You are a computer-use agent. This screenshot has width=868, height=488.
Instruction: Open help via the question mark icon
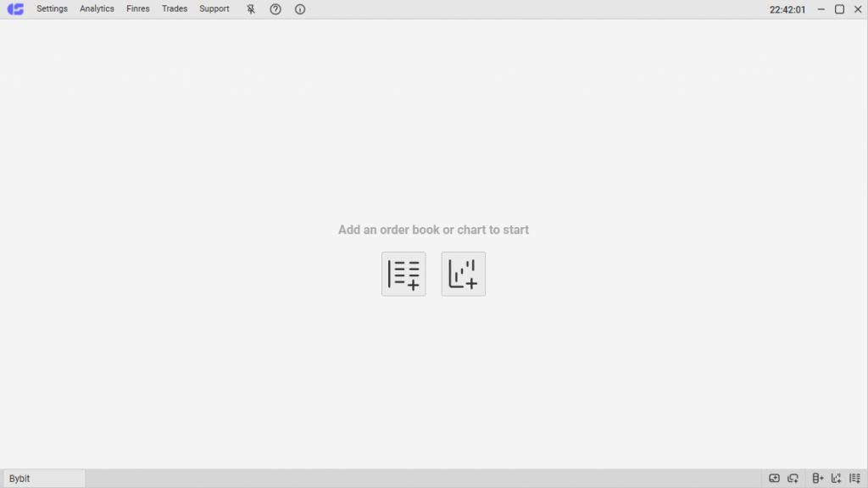pyautogui.click(x=275, y=9)
